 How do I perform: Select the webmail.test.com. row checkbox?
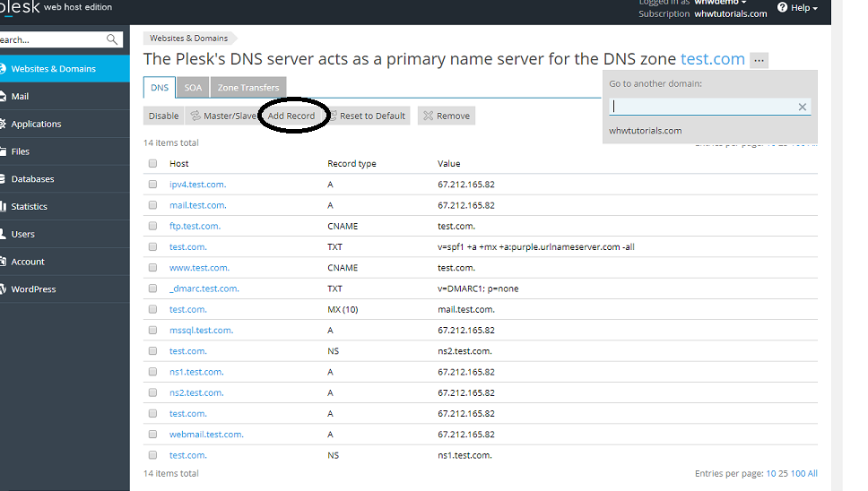pyautogui.click(x=152, y=435)
